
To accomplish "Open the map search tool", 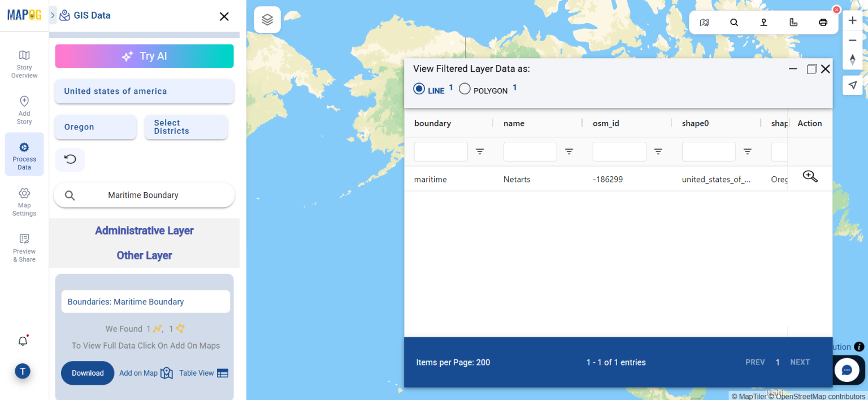I will [734, 22].
